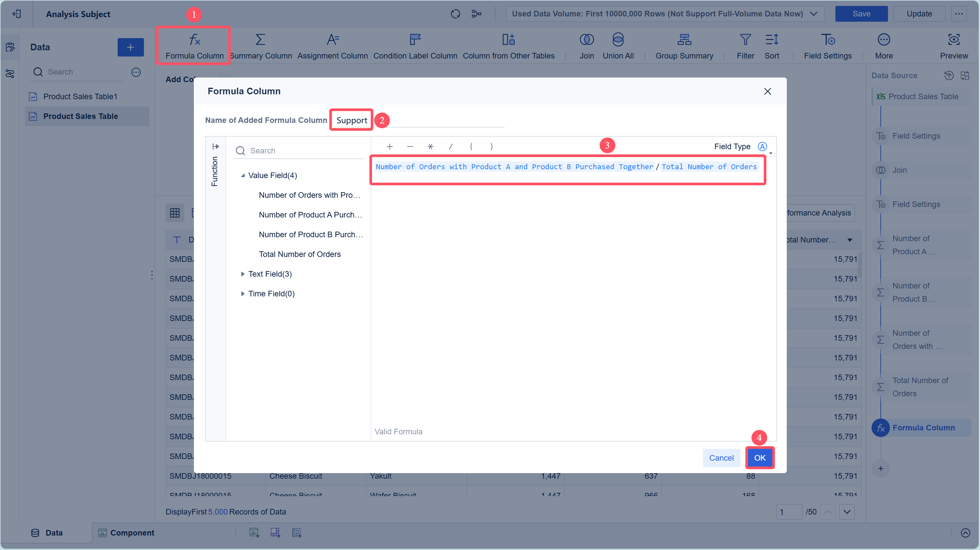
Task: Expand the Text Field(3) group
Action: 243,274
